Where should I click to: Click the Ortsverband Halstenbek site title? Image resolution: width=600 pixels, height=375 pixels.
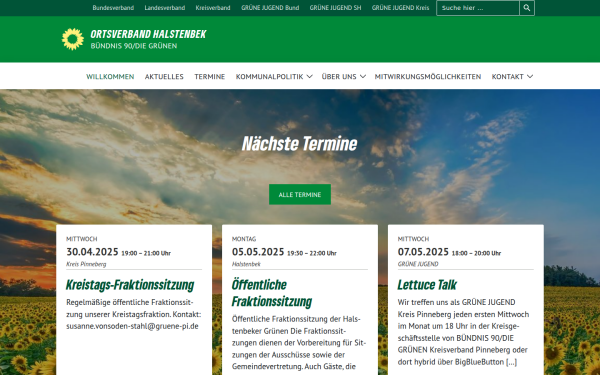click(x=148, y=34)
